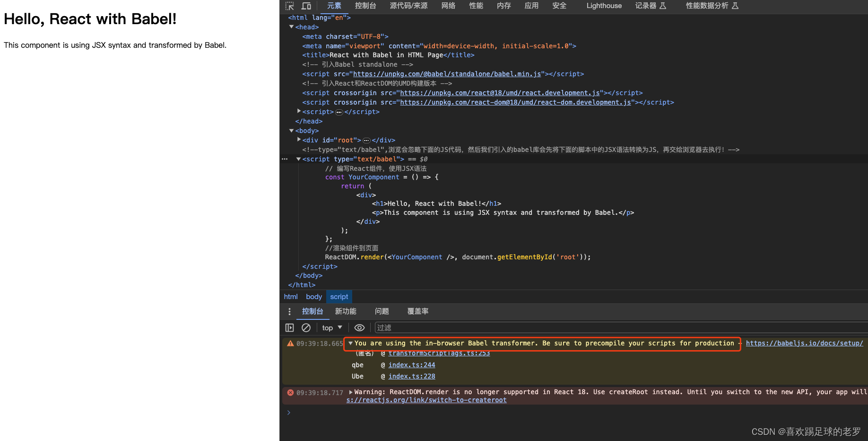This screenshot has width=868, height=441.
Task: Collapse the Babel warning stack trace
Action: click(350, 343)
